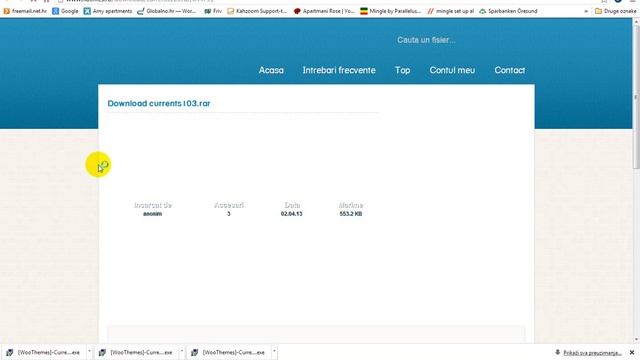Open the Apartmani Rose bookmark
The width and height of the screenshot is (640, 360).
point(324,11)
